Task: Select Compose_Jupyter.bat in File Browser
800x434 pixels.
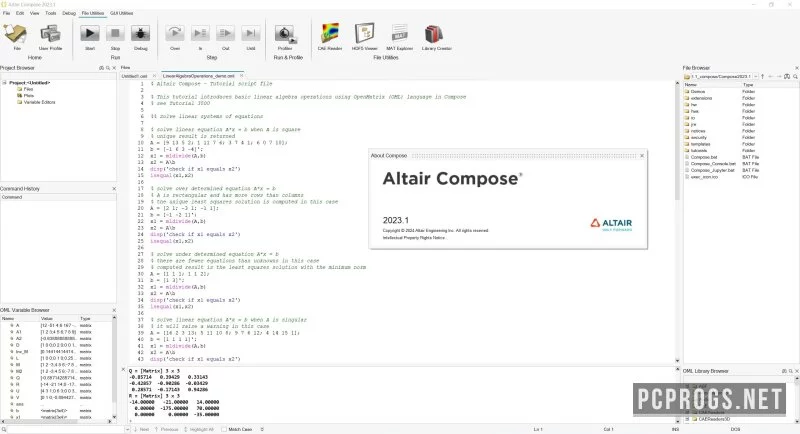Action: [x=712, y=170]
